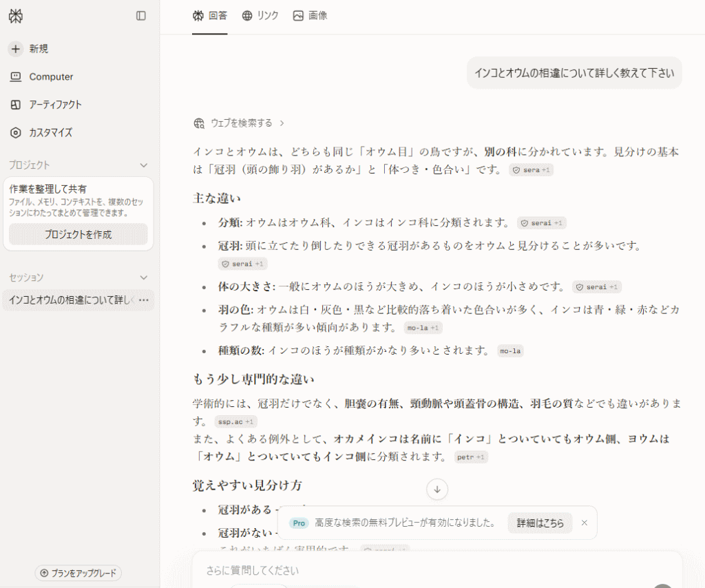Open the ssp.ac +1 citation chip

pos(236,421)
